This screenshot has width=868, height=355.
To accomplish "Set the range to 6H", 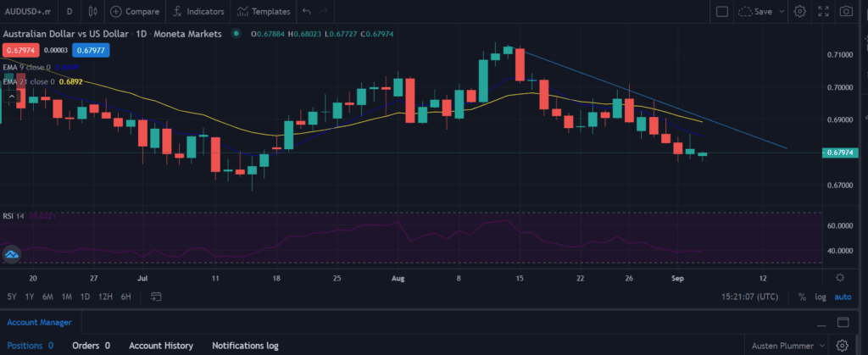I will pos(126,297).
